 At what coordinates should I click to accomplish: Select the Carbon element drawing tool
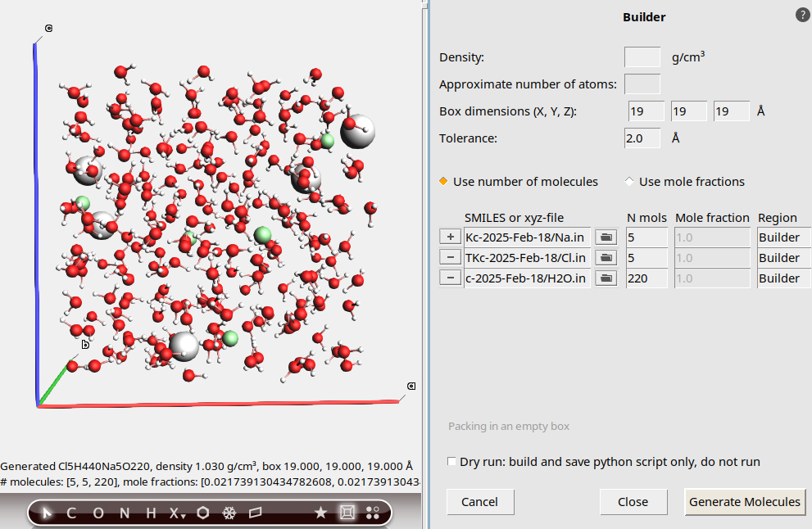click(70, 512)
